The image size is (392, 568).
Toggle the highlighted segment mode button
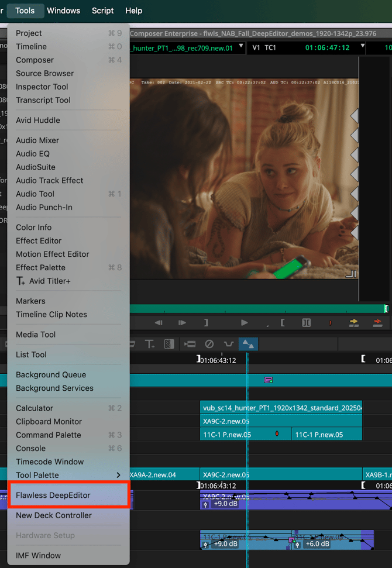point(248,344)
